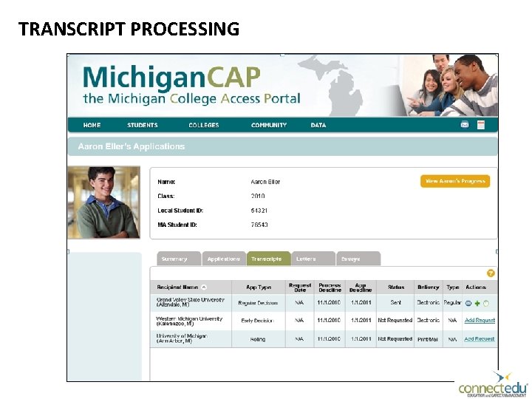Select the Transcripts tab

[x=268, y=259]
